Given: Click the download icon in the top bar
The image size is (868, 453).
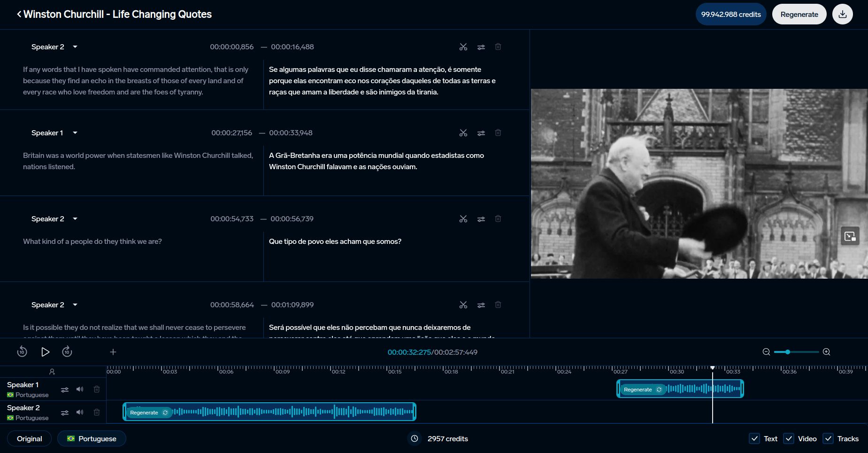Looking at the screenshot, I should pyautogui.click(x=843, y=14).
